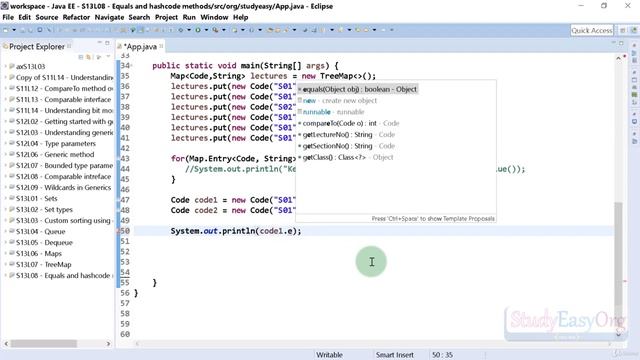
Task: Expand the S13L05 Dequeue project
Action: [x=5, y=242]
